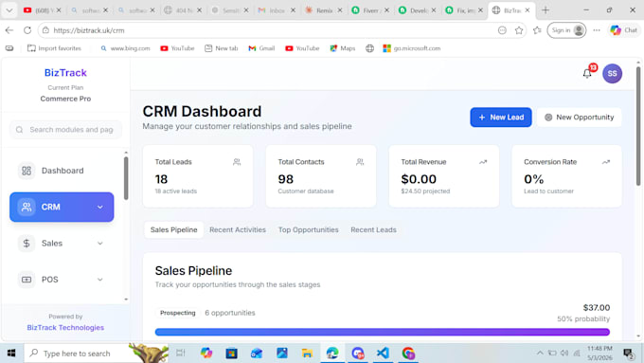Viewport: 644px width, 363px height.
Task: Select the Sales Pipeline tab
Action: [173, 229]
